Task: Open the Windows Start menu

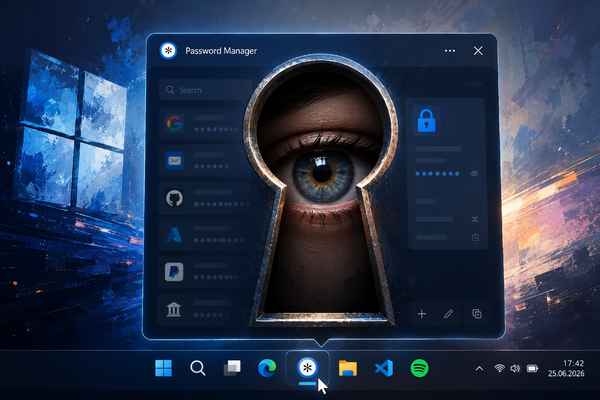Action: 164,368
